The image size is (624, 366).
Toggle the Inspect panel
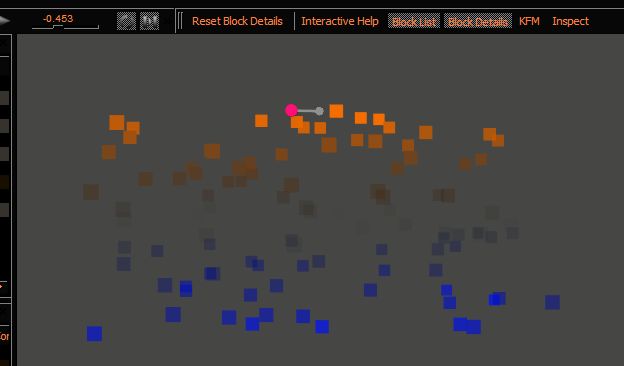click(x=570, y=21)
